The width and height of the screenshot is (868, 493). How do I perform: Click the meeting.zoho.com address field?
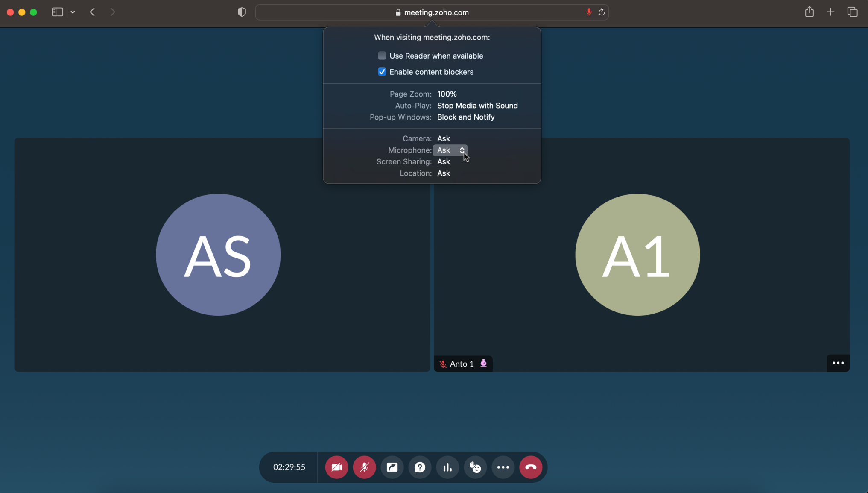click(435, 12)
